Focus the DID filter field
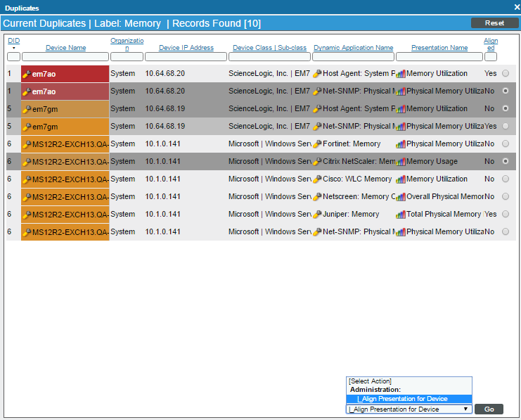The height and width of the screenshot is (420, 521). point(13,56)
